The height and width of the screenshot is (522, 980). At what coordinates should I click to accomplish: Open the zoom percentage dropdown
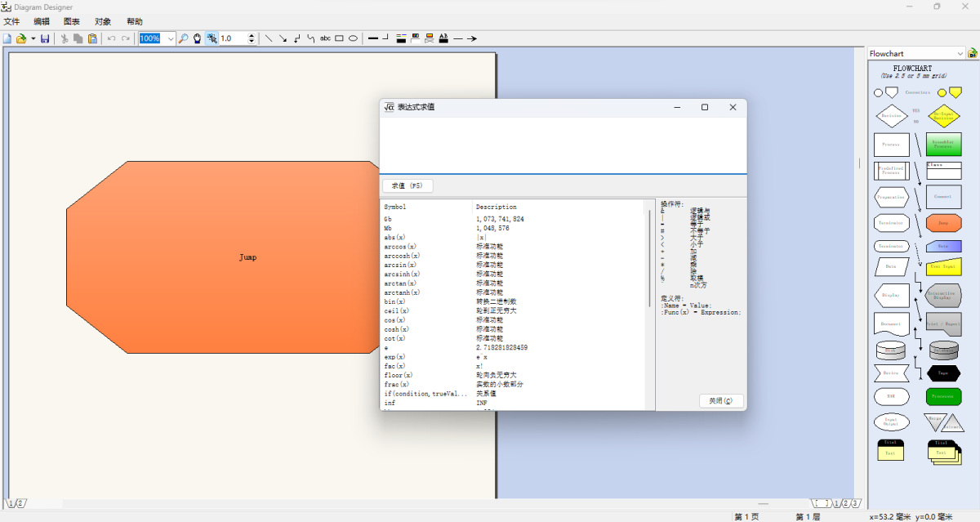[170, 38]
